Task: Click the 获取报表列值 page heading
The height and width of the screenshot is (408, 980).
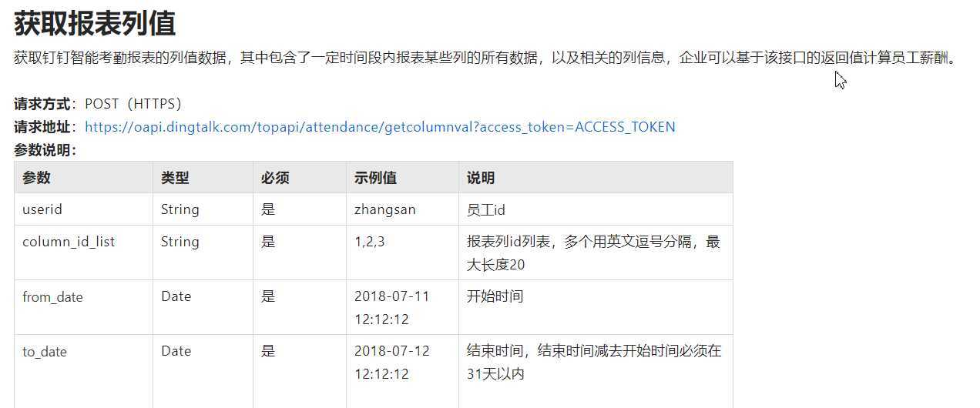Action: pyautogui.click(x=95, y=24)
